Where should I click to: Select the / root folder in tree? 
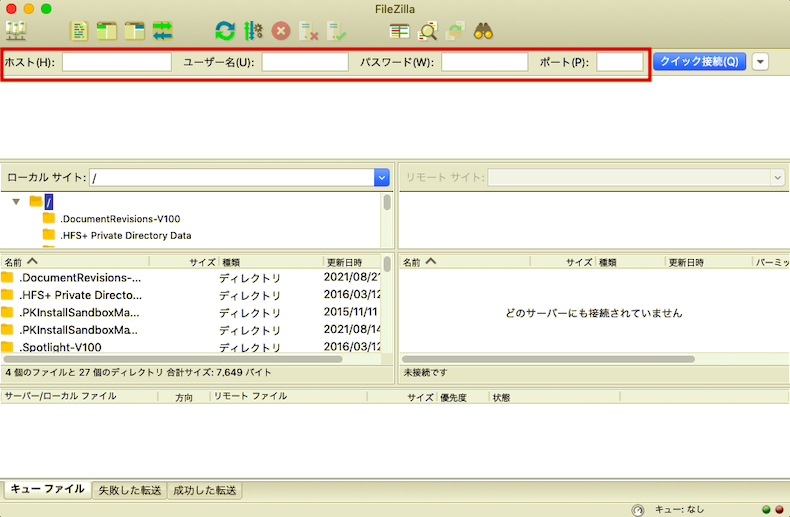tap(48, 202)
